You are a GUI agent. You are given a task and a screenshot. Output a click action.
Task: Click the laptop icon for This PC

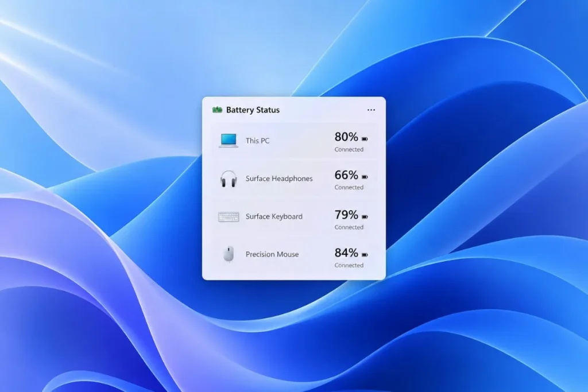click(x=229, y=141)
